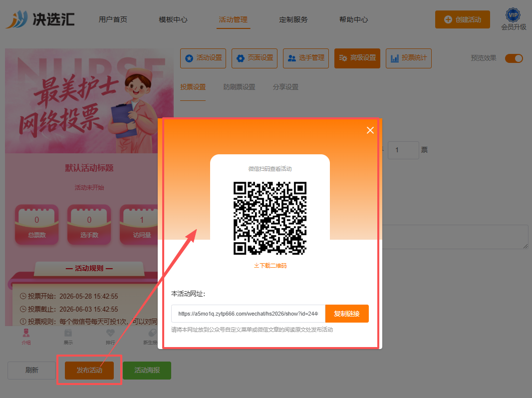Switch to the 分享设置 tab
This screenshot has width=532, height=398.
pos(285,87)
